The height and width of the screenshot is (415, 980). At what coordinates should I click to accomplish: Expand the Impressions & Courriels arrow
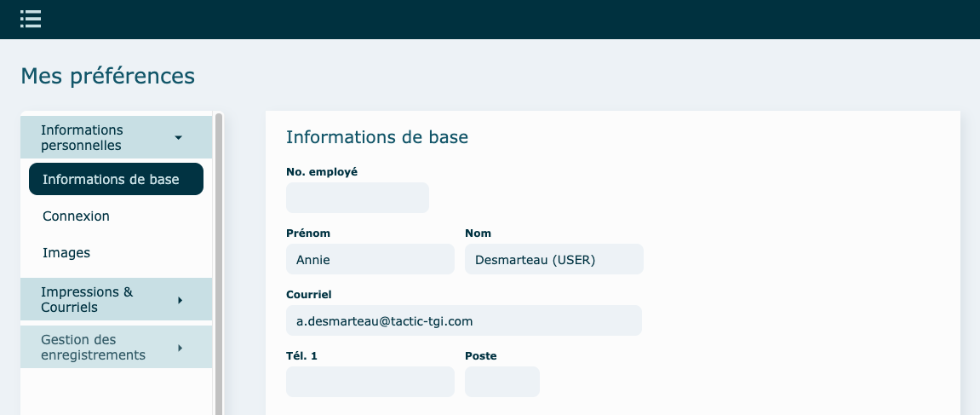click(180, 300)
